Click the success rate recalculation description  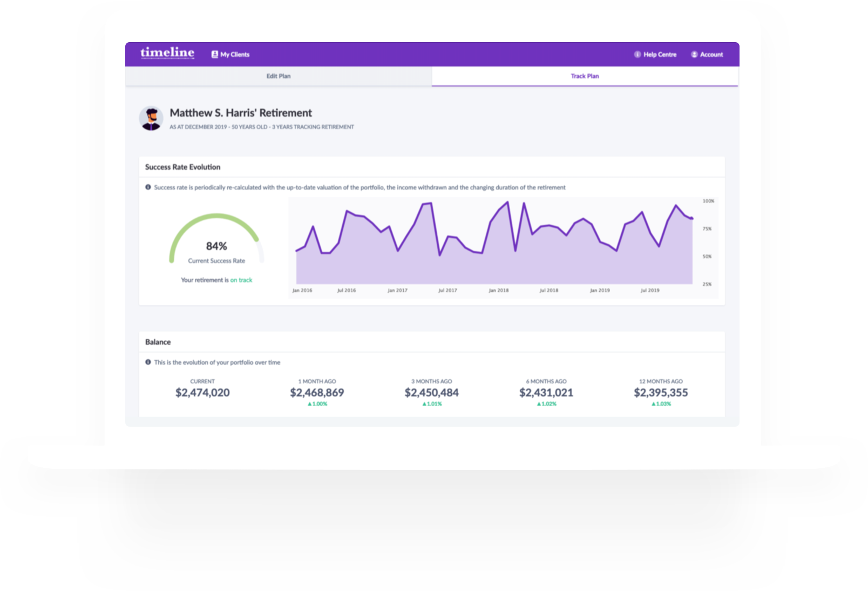tap(360, 187)
